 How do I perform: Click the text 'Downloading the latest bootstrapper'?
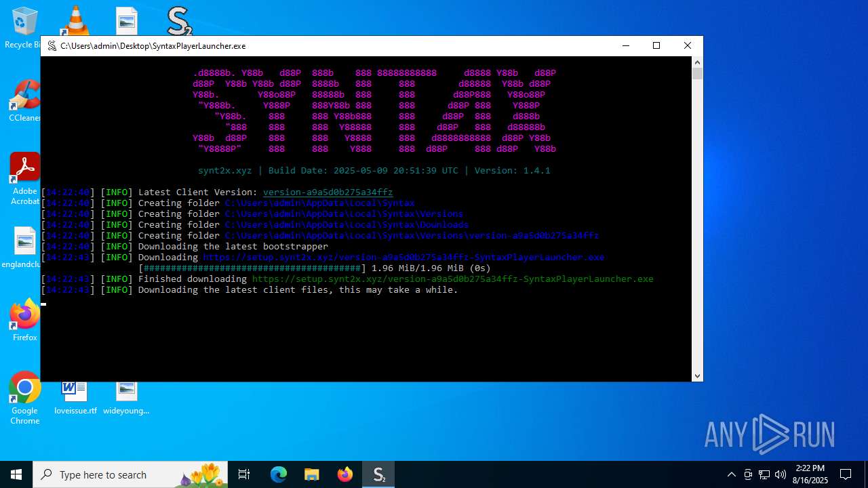pos(233,247)
